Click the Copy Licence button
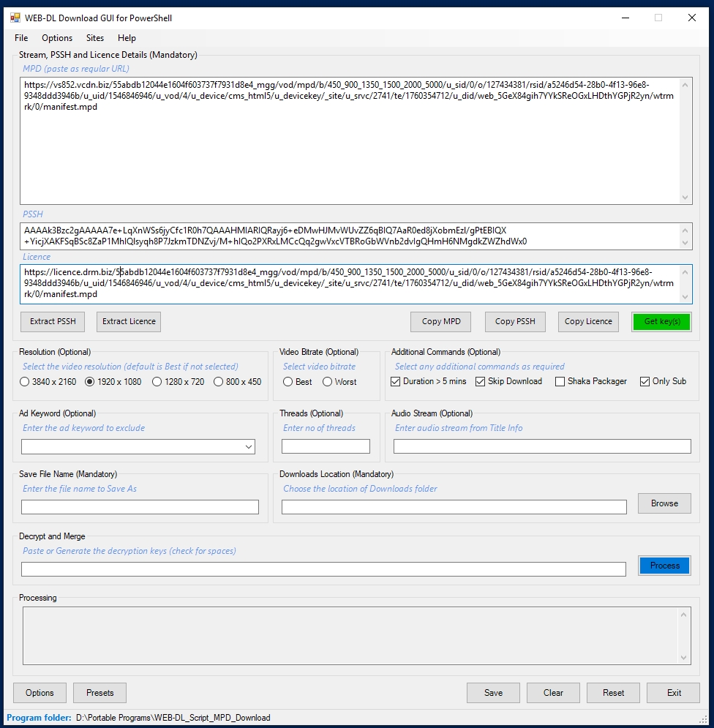Screen dimensions: 714x728 point(588,322)
